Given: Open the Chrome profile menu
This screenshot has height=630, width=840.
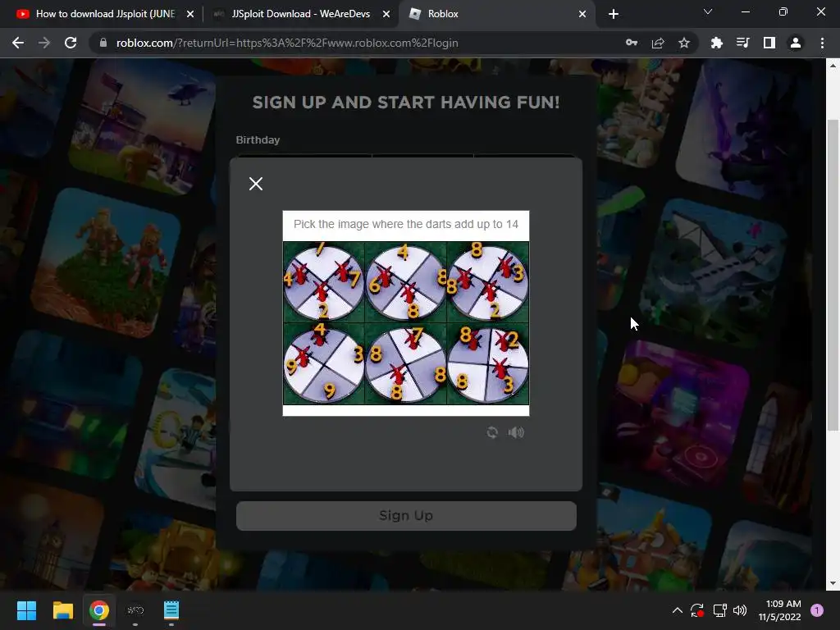Looking at the screenshot, I should pos(796,43).
